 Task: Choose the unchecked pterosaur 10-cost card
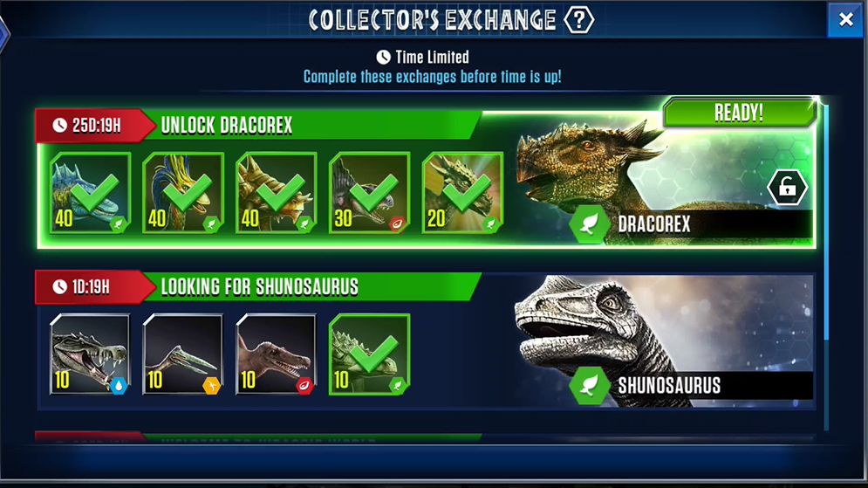coord(182,354)
